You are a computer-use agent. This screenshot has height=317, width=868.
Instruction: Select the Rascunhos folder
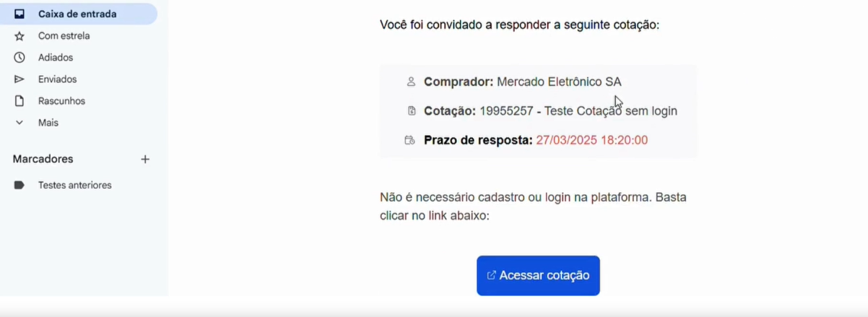tap(61, 101)
